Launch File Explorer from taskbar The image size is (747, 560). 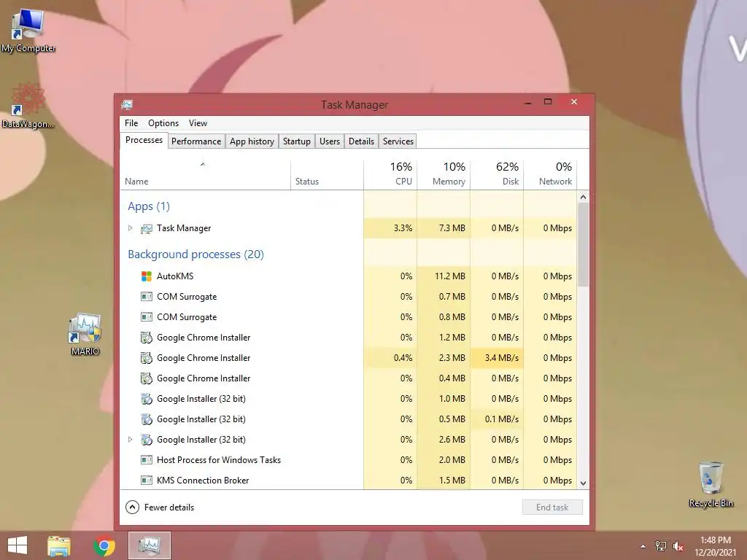point(59,545)
